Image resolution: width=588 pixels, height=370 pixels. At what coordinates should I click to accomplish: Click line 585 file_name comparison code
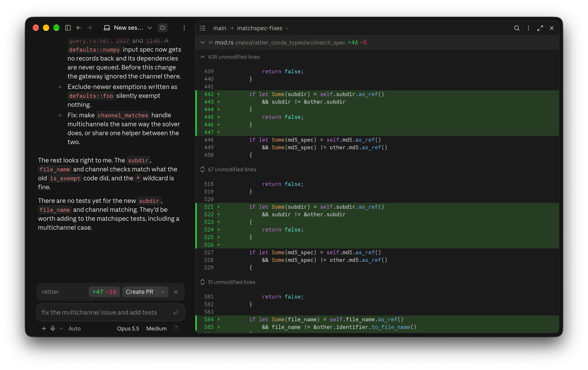(x=339, y=327)
